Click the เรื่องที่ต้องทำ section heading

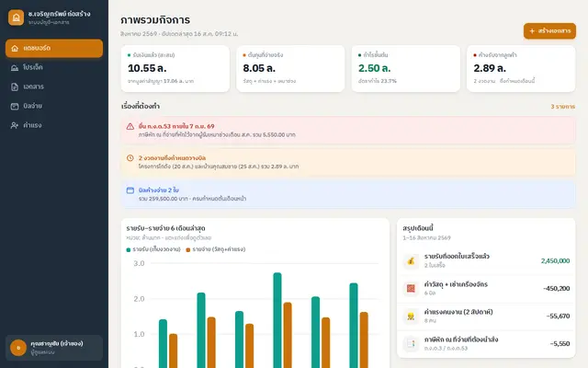[141, 107]
